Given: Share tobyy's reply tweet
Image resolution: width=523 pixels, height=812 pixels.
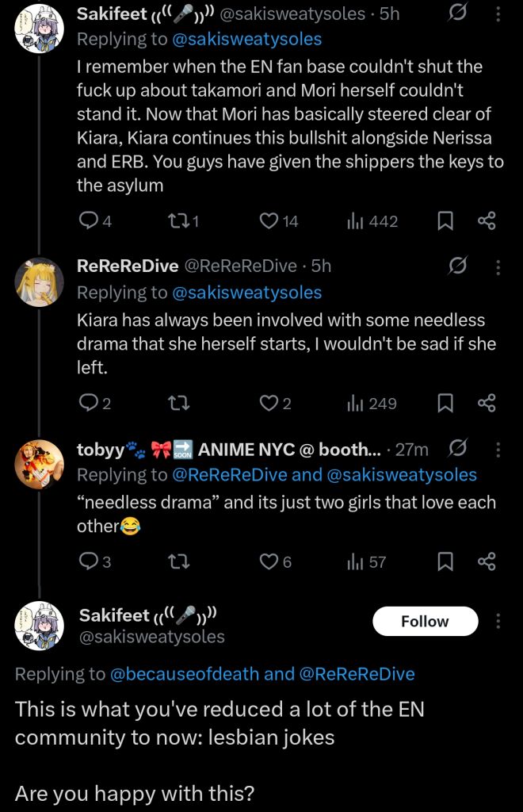Looking at the screenshot, I should tap(487, 562).
